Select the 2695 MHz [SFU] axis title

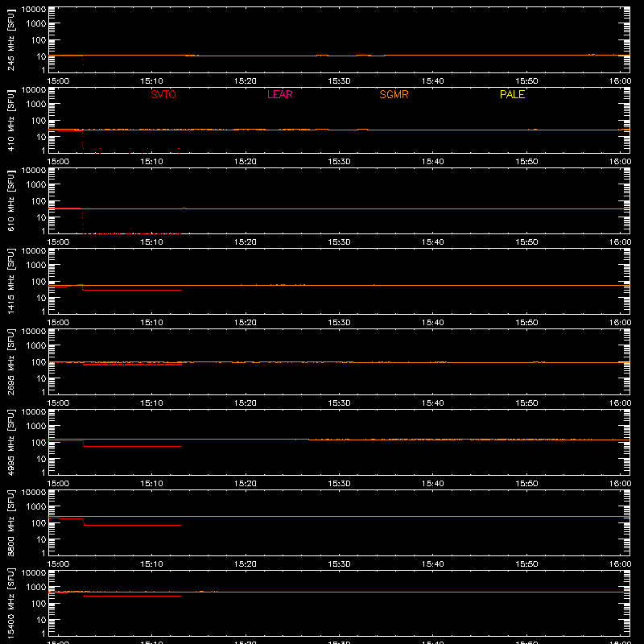[10, 362]
